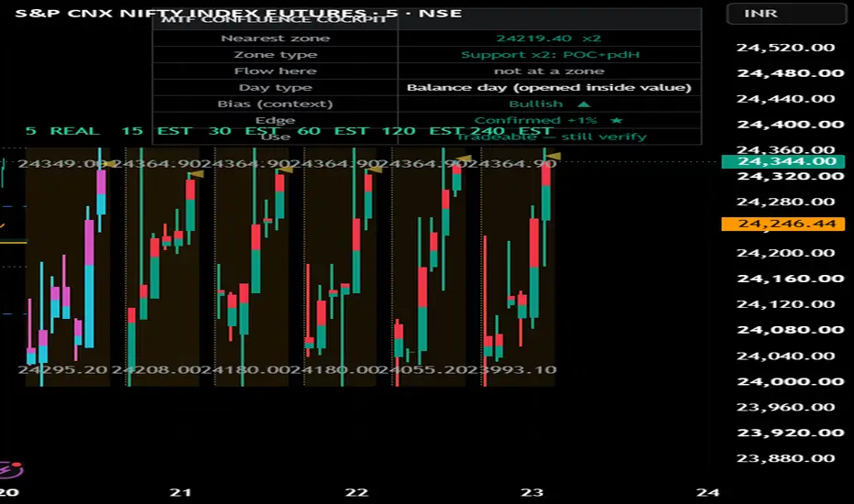
Task: Click 'Balance day (opened inside value)' cell
Action: coord(549,87)
